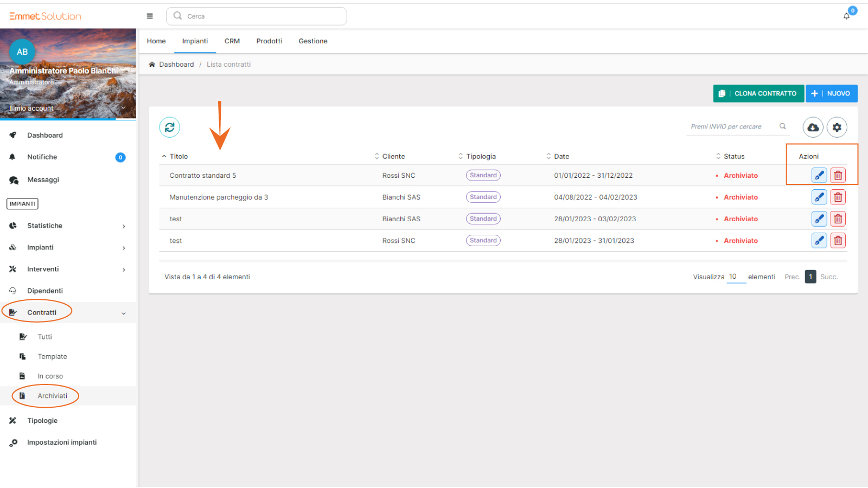The image size is (868, 488).
Task: Open the notifications bell icon
Action: (x=846, y=16)
